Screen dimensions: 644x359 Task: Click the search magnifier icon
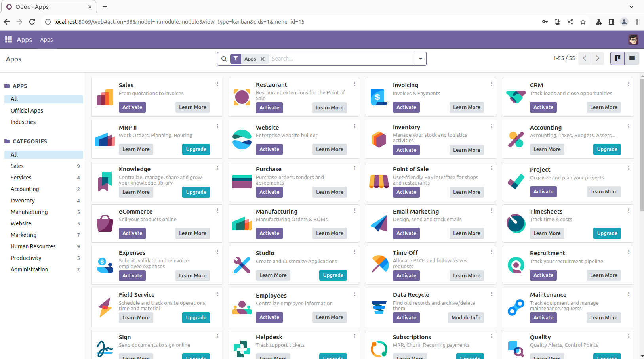(224, 59)
